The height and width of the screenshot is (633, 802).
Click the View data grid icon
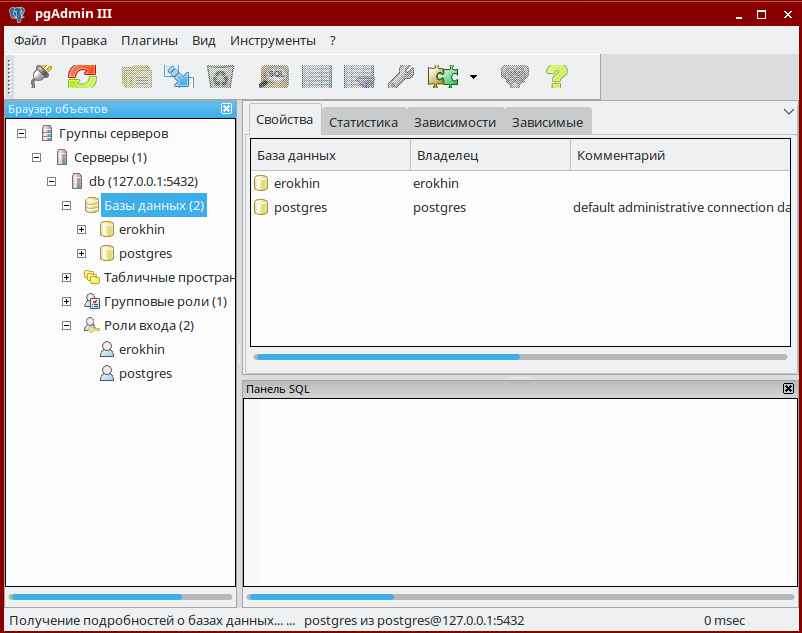coord(317,77)
